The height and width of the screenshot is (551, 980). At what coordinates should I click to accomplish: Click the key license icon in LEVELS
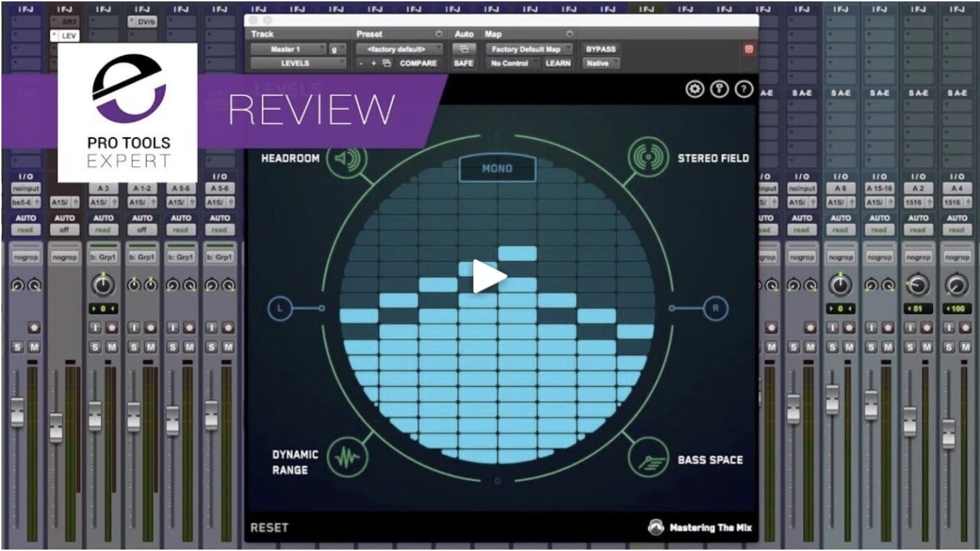(x=719, y=89)
